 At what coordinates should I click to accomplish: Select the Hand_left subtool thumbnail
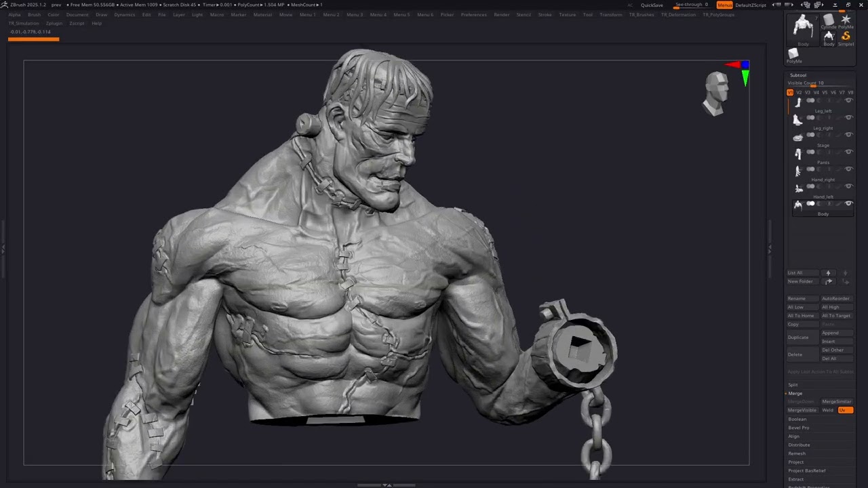pyautogui.click(x=798, y=188)
